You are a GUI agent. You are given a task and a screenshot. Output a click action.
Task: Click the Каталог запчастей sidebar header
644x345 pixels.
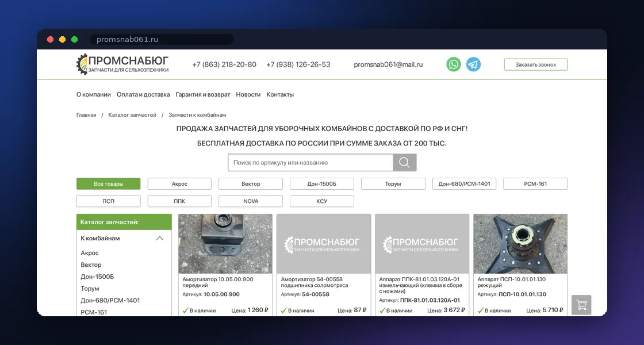tap(124, 222)
